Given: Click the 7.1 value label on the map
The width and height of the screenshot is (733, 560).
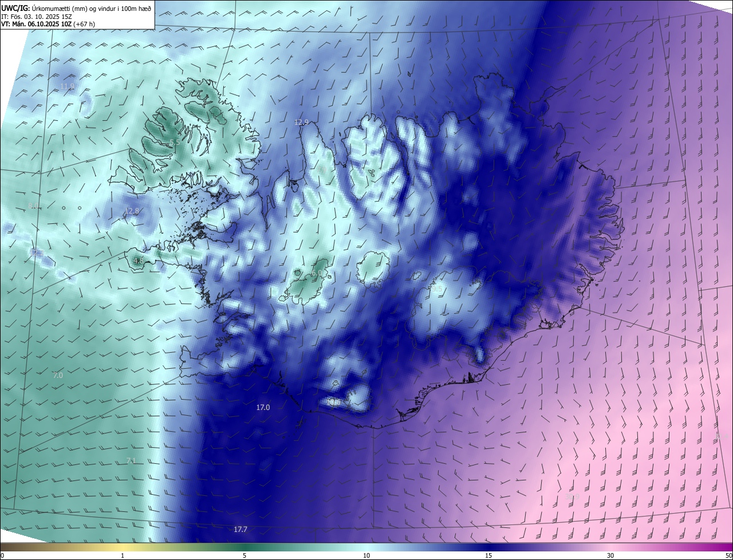Looking at the screenshot, I should click(x=131, y=461).
